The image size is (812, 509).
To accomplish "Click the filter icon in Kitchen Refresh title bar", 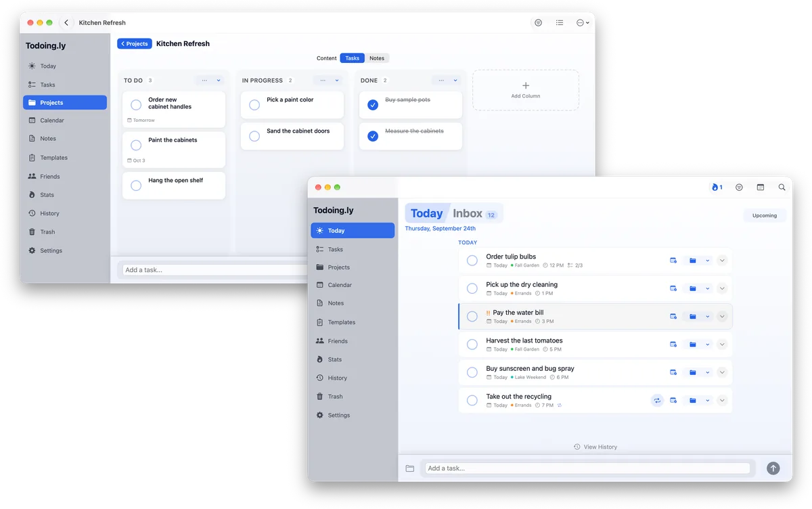I will (x=538, y=22).
